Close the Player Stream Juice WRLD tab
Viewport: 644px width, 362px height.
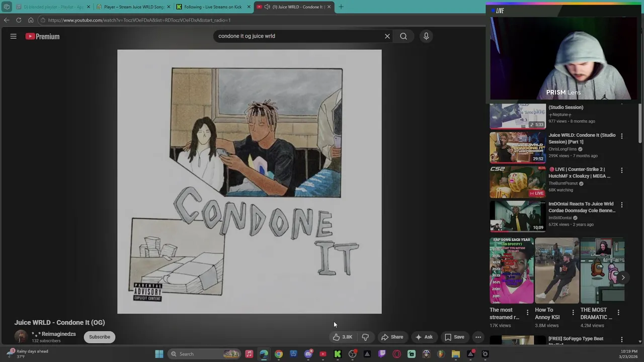(x=169, y=7)
